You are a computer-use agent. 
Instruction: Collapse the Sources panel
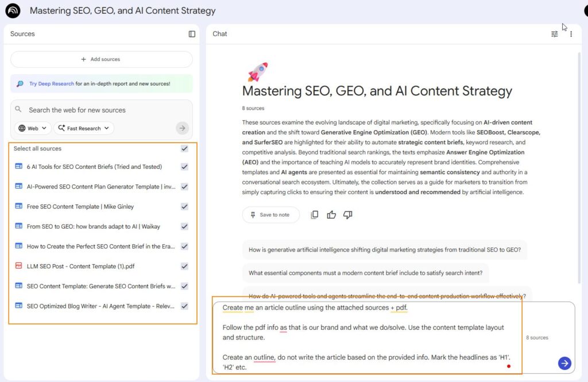[192, 34]
